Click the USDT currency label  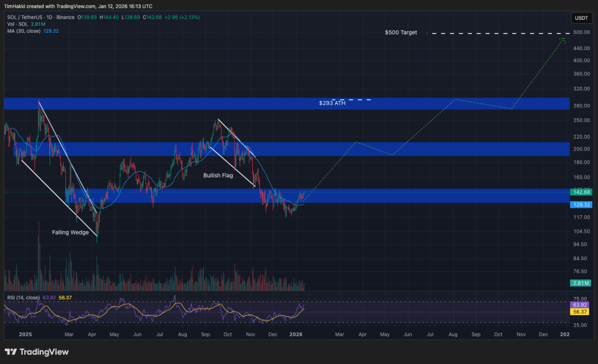[580, 18]
